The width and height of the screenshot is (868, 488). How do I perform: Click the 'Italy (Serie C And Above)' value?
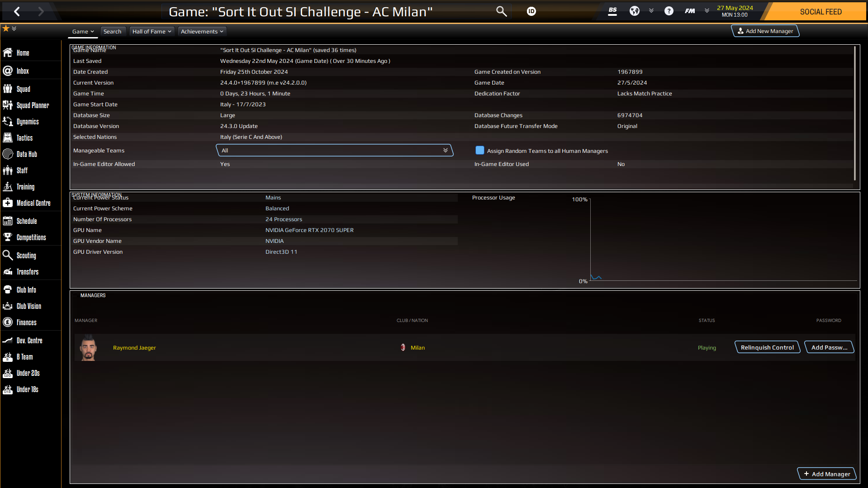(251, 137)
